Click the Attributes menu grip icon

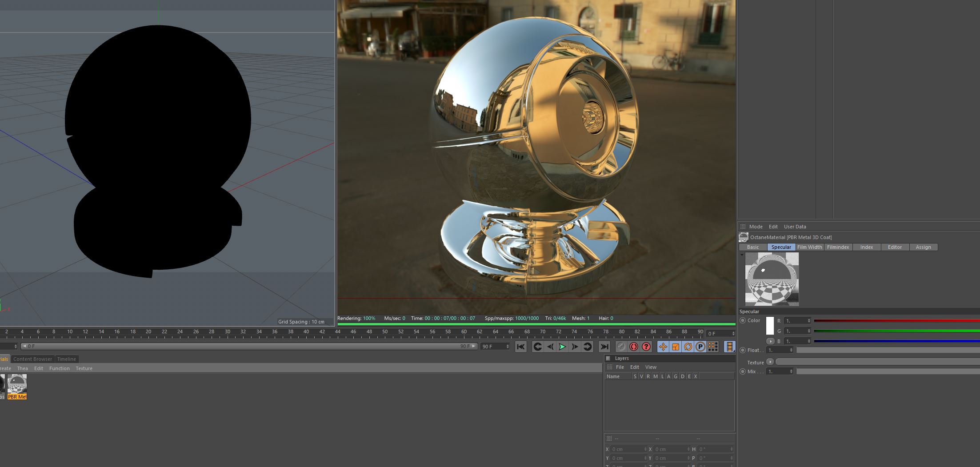click(743, 227)
